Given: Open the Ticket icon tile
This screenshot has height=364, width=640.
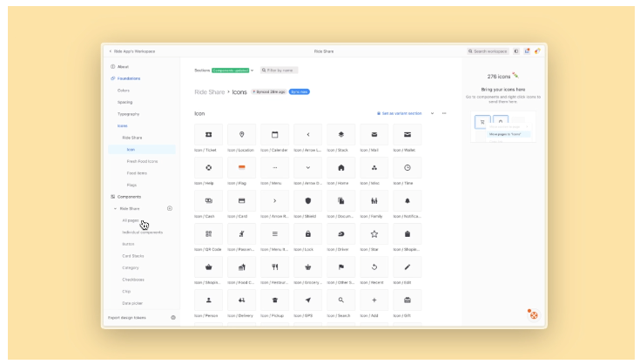Looking at the screenshot, I should click(x=209, y=135).
